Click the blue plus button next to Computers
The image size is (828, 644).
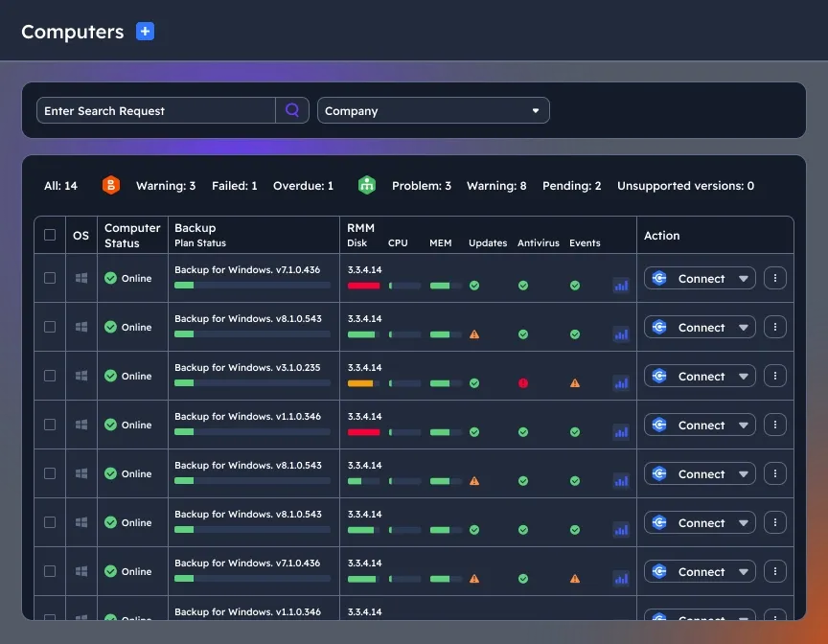point(145,31)
